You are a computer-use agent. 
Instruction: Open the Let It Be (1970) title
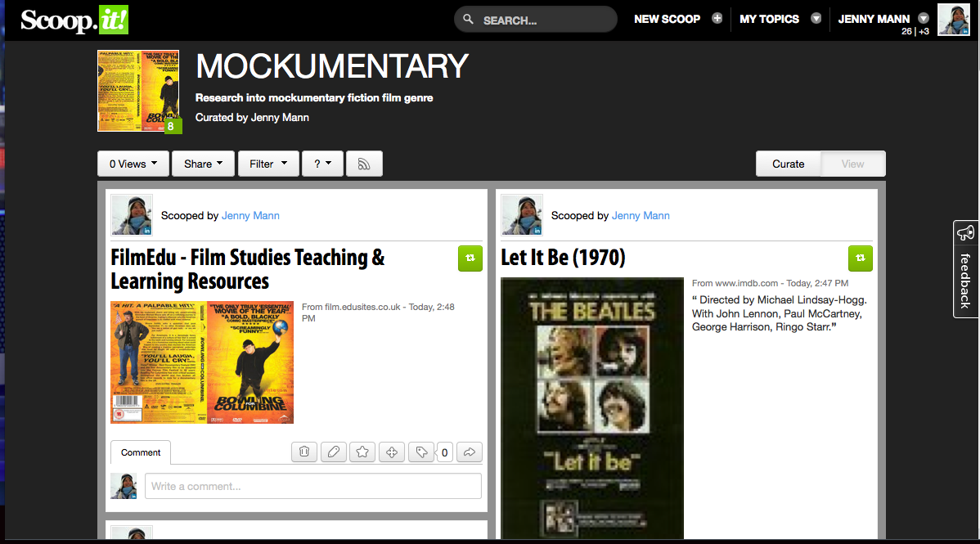click(563, 257)
